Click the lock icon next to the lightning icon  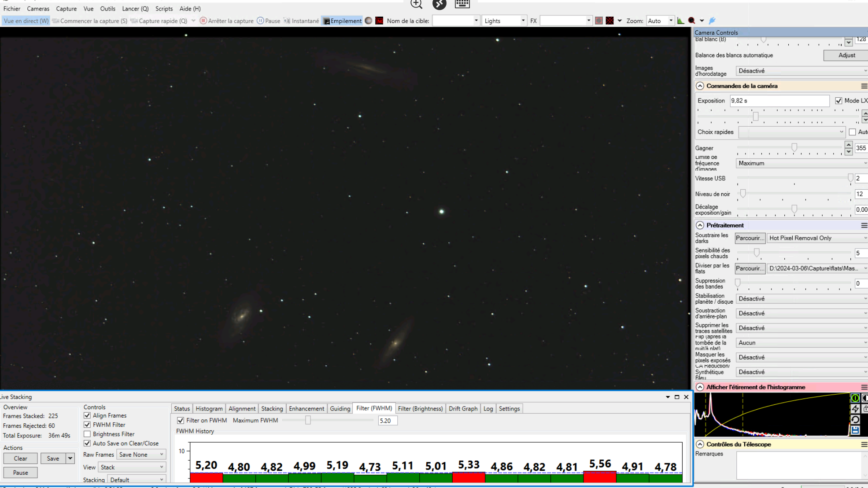point(865,409)
